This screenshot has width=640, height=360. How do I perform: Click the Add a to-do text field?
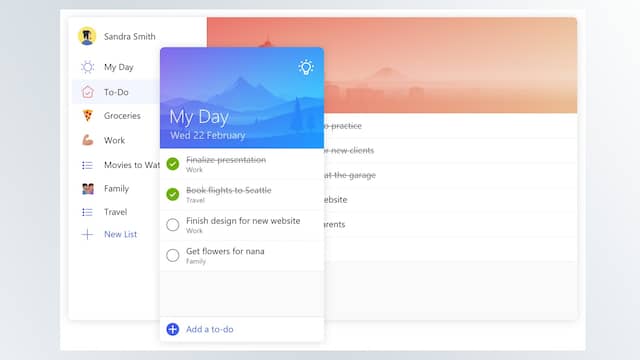click(x=242, y=329)
